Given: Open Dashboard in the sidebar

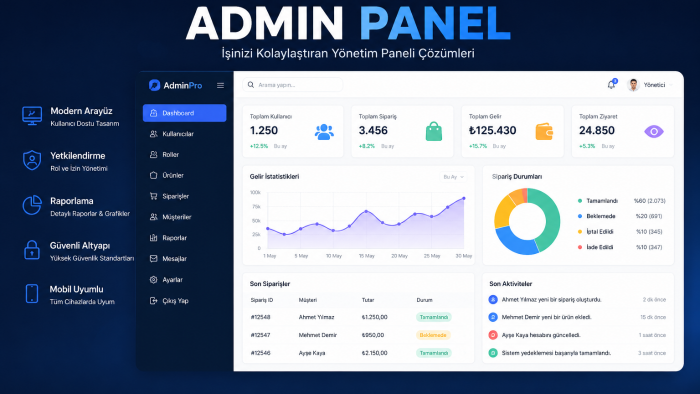Looking at the screenshot, I should (x=184, y=113).
